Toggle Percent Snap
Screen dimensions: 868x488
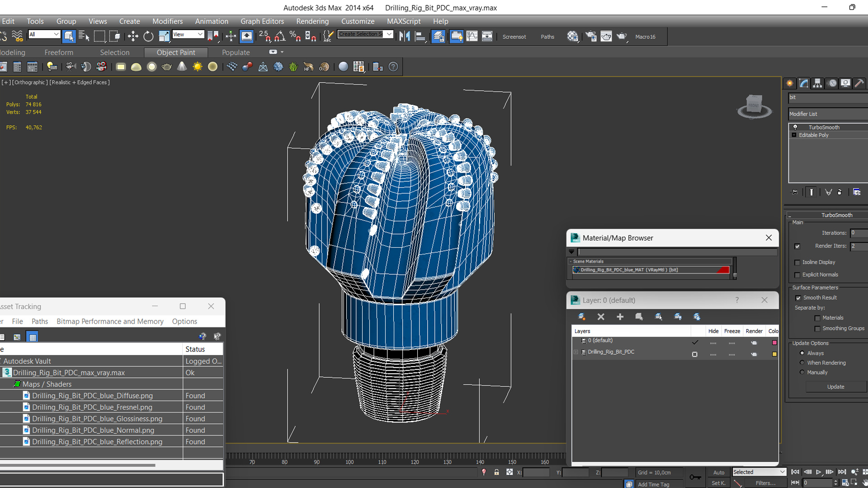[x=295, y=36]
